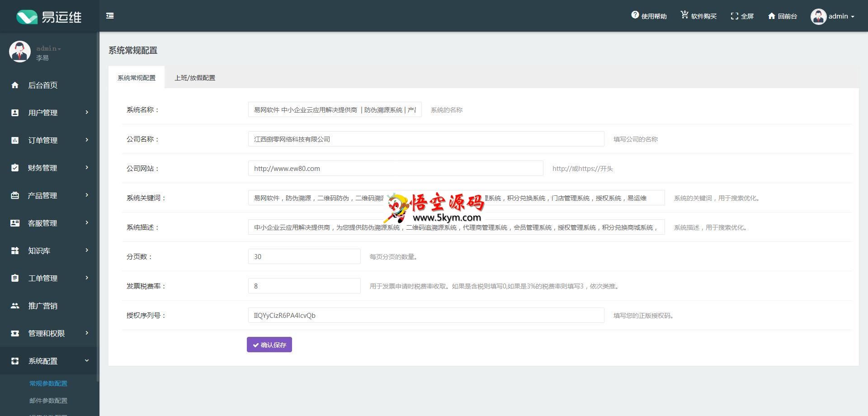Switch to 系统常规配置 tab
This screenshot has height=416, width=868.
(x=137, y=77)
